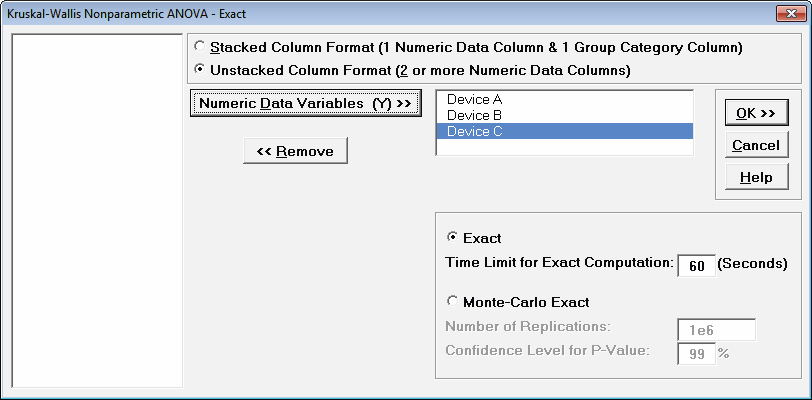Viewport: 812px width, 400px height.
Task: Select Stacked Column Format radio option
Action: pyautogui.click(x=201, y=47)
